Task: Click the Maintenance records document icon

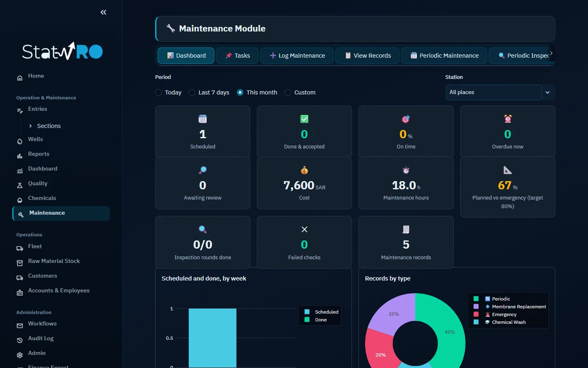Action: [406, 229]
